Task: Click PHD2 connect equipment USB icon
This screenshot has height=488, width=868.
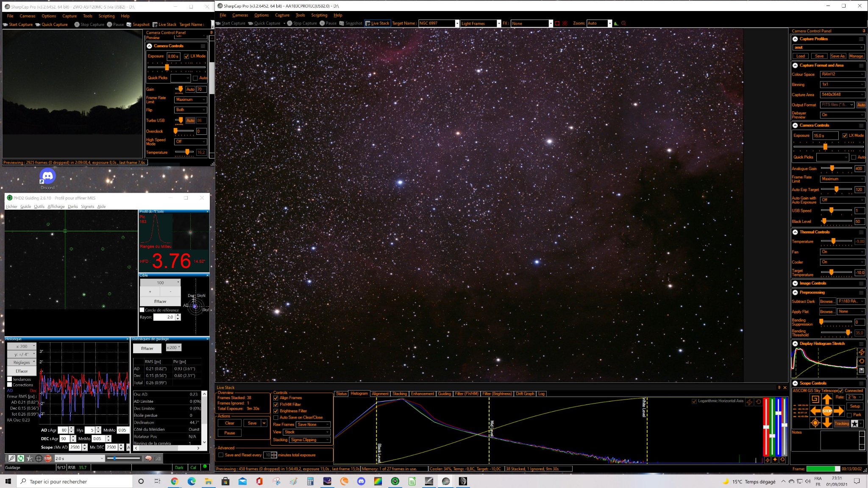Action: pos(12,458)
